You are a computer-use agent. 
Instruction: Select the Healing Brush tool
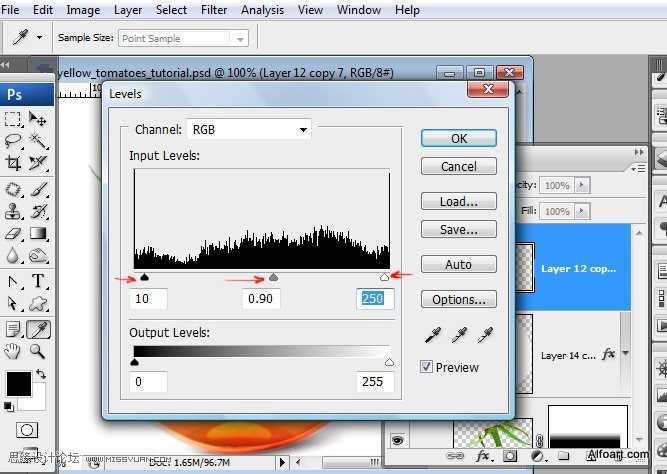point(13,189)
